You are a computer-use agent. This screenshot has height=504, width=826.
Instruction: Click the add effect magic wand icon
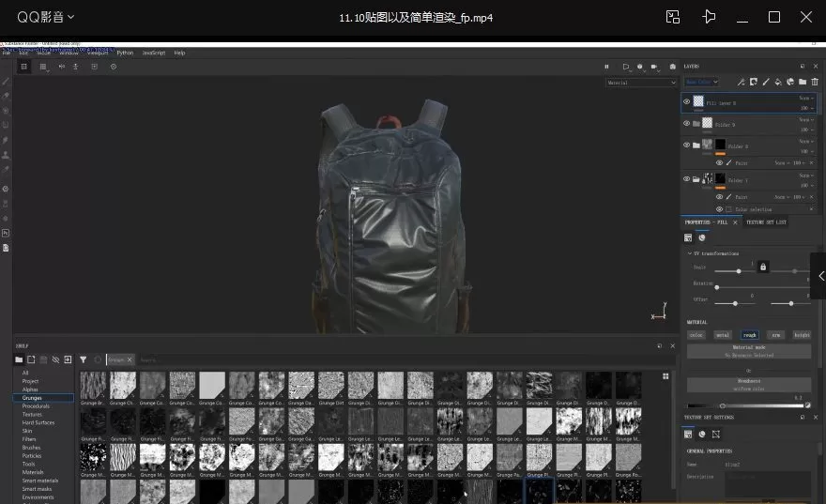coord(742,82)
